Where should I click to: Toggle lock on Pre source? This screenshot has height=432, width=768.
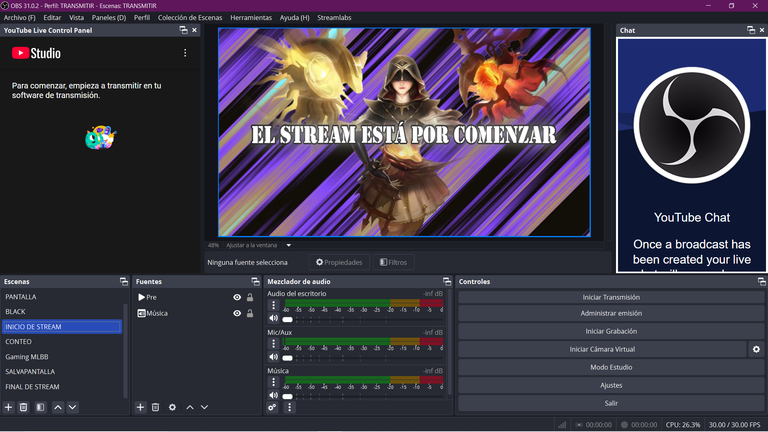click(250, 297)
